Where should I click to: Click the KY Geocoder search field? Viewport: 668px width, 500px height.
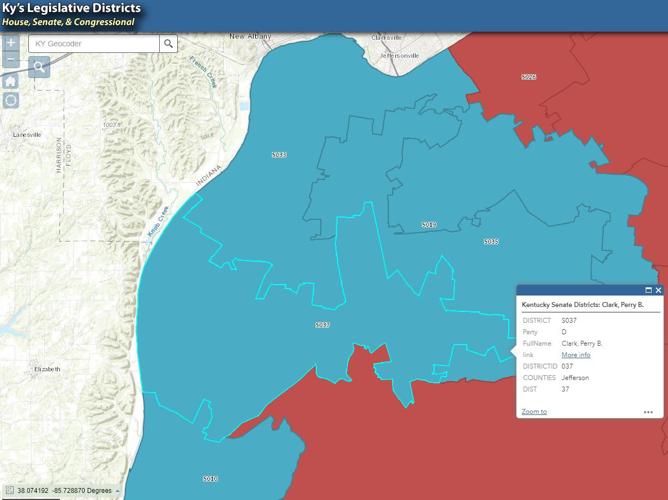(93, 44)
